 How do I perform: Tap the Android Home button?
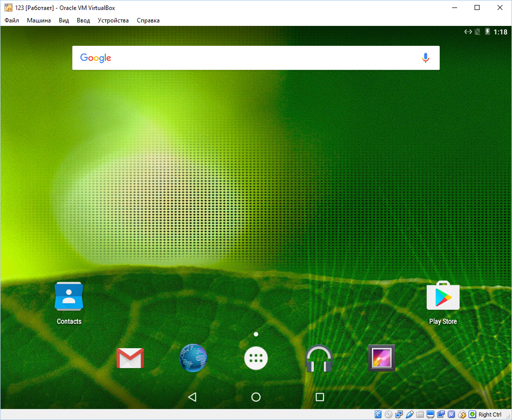tap(256, 397)
